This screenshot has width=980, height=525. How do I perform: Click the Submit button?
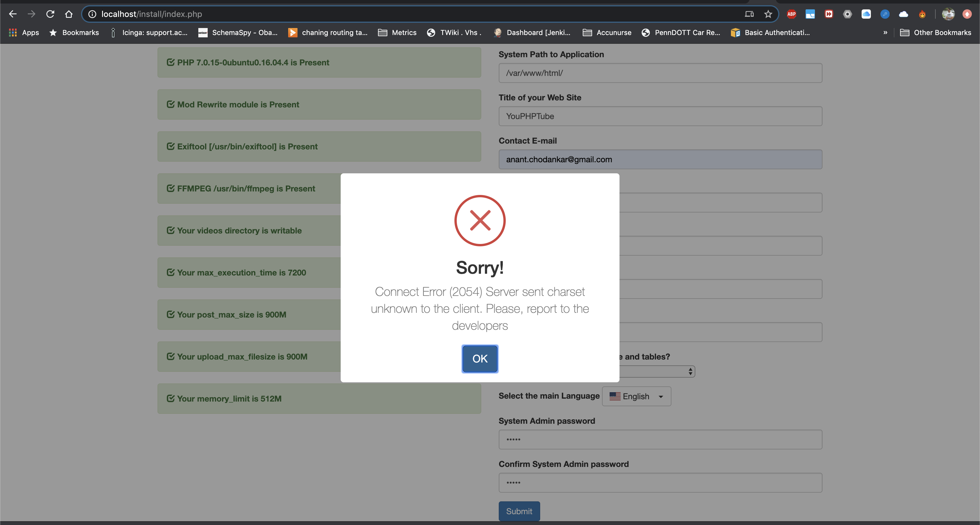519,511
